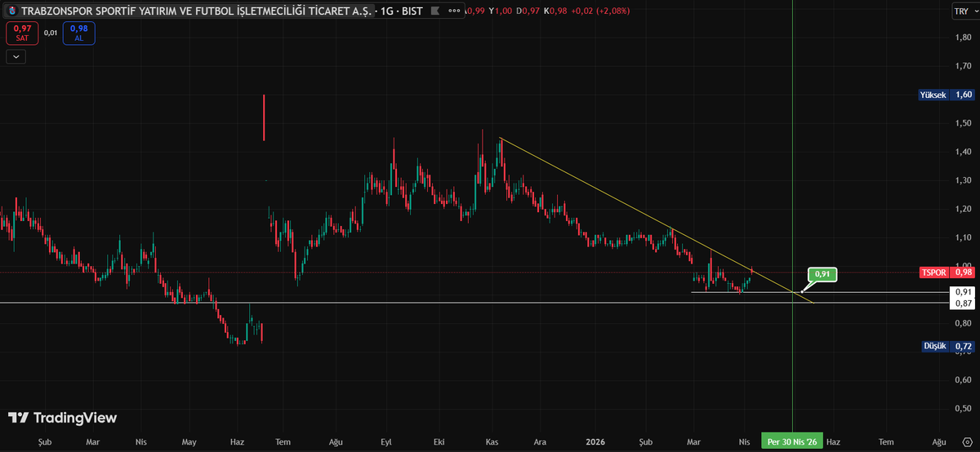Image resolution: width=980 pixels, height=452 pixels.
Task: Click the 1G interval label in the title
Action: click(x=388, y=11)
